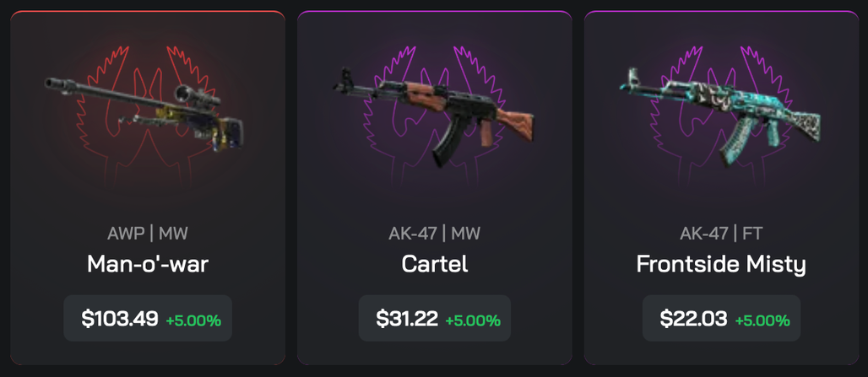This screenshot has height=377, width=868.
Task: Select the red eagle emblem behind AWP
Action: (148, 115)
